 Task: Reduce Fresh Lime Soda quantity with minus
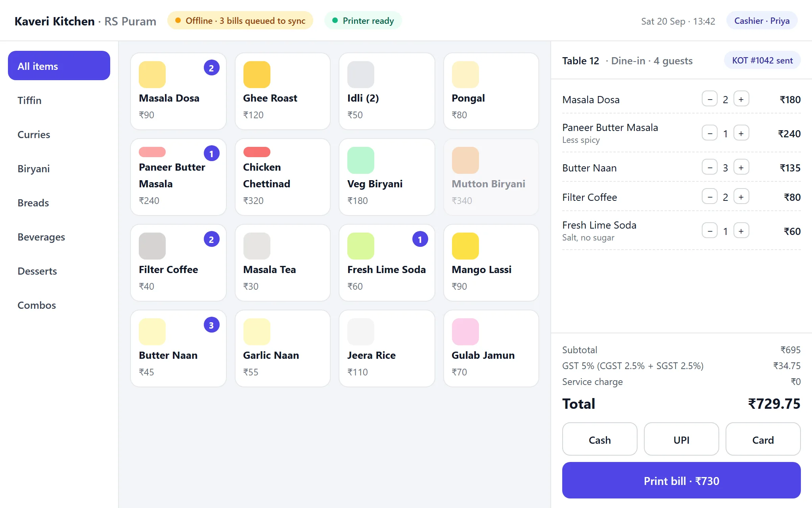click(x=709, y=231)
